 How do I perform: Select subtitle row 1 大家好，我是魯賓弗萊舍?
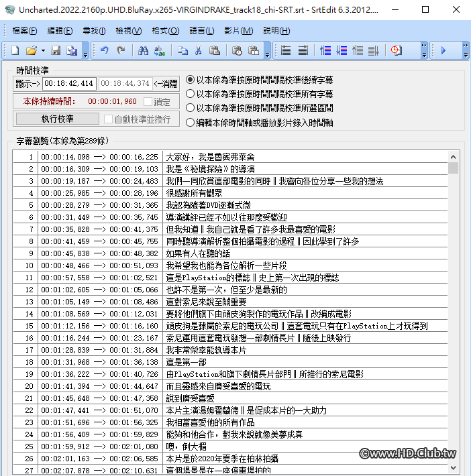point(230,157)
